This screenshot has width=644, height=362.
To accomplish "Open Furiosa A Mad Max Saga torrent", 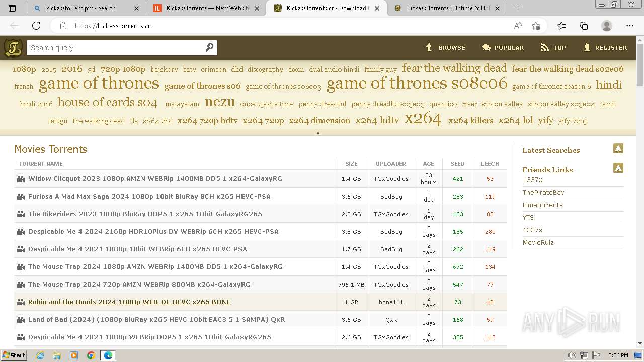I will (x=149, y=196).
